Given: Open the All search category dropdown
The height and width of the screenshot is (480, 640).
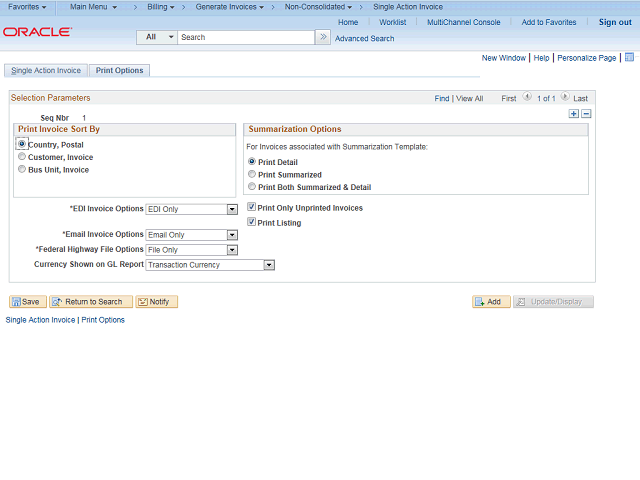Looking at the screenshot, I should coord(157,37).
